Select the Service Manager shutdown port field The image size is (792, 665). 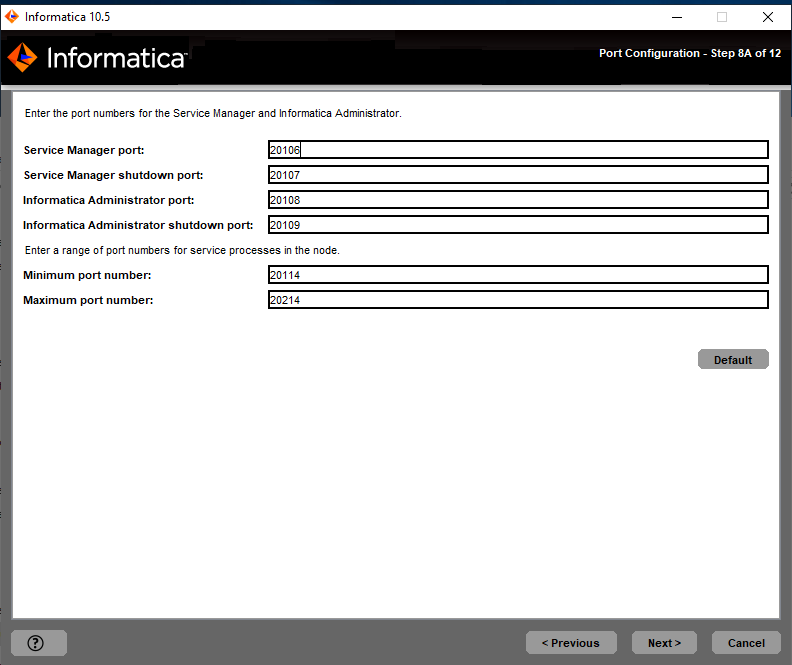tap(518, 175)
